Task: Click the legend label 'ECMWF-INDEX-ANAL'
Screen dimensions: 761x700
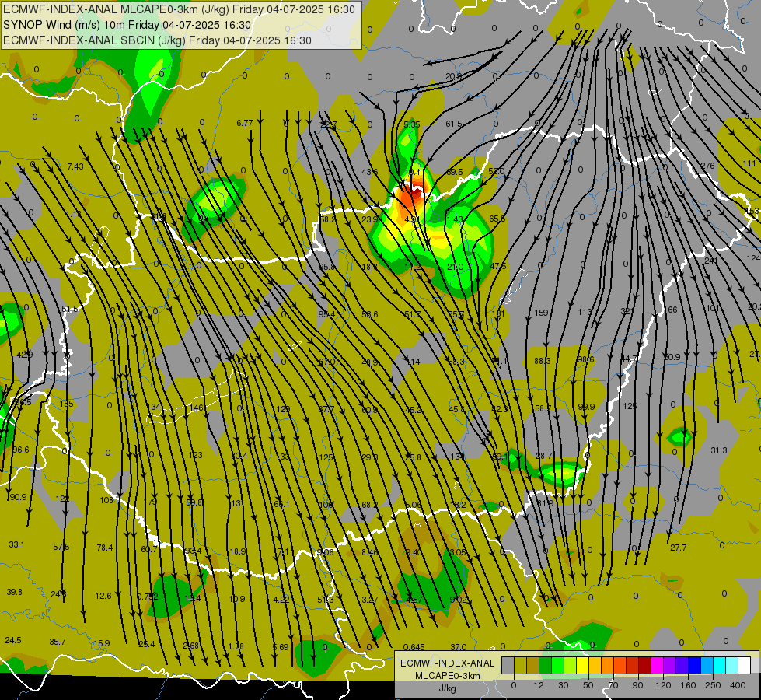Action: point(447,663)
